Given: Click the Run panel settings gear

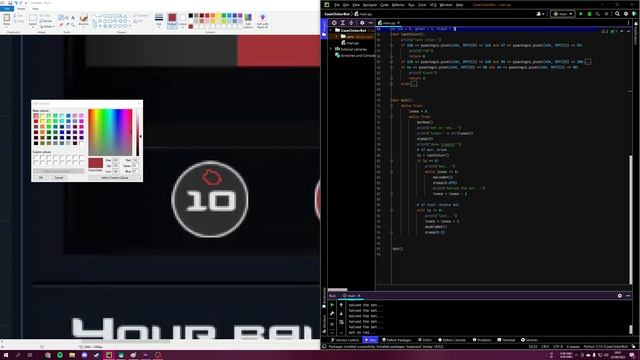Looking at the screenshot, I should pos(620,296).
